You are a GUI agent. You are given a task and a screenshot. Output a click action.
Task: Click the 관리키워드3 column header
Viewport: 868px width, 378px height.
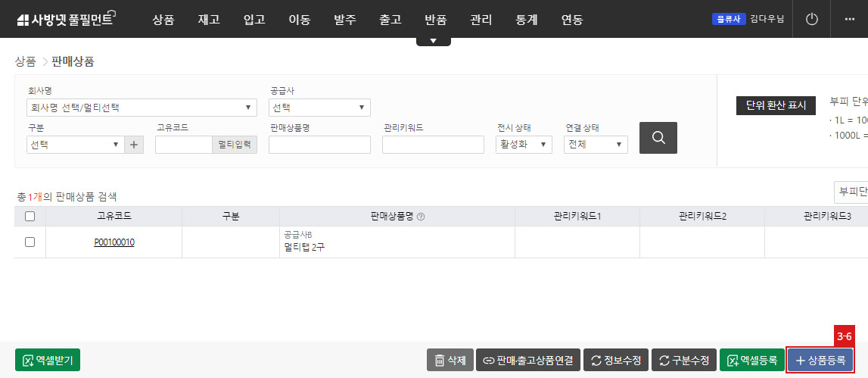click(817, 217)
